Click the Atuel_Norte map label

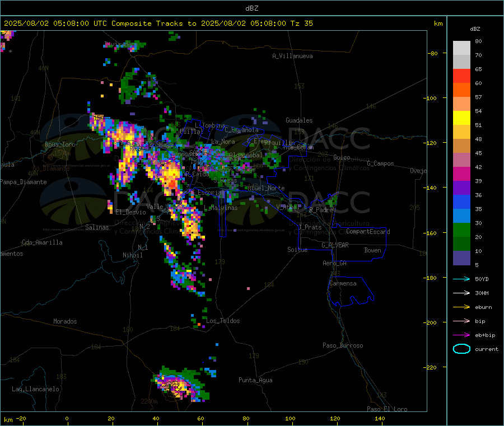(266, 188)
